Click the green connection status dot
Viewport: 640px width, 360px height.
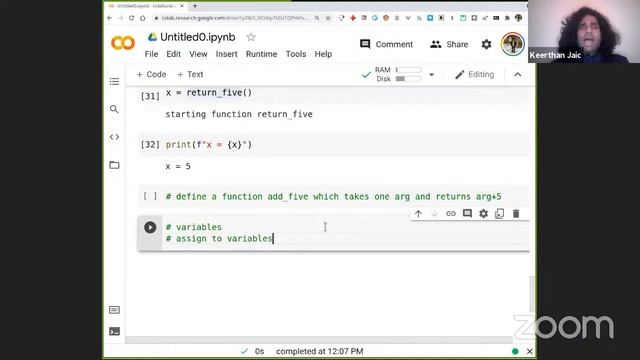pyautogui.click(x=515, y=351)
